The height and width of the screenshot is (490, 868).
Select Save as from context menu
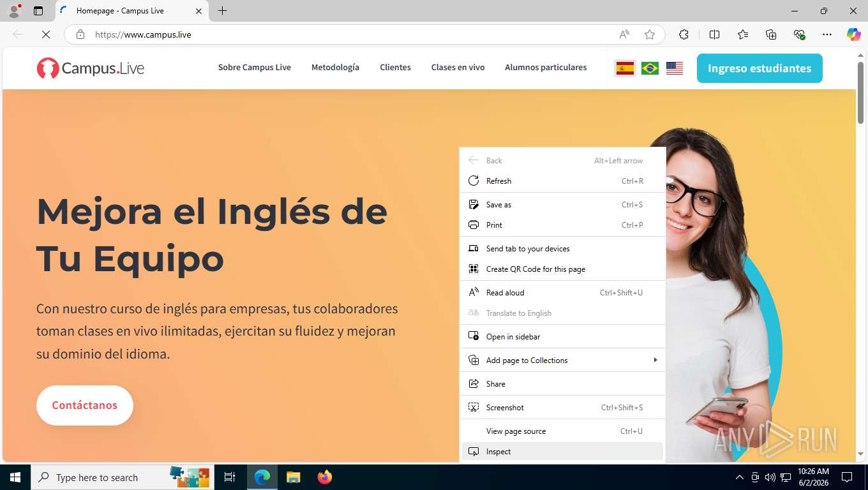tap(562, 204)
